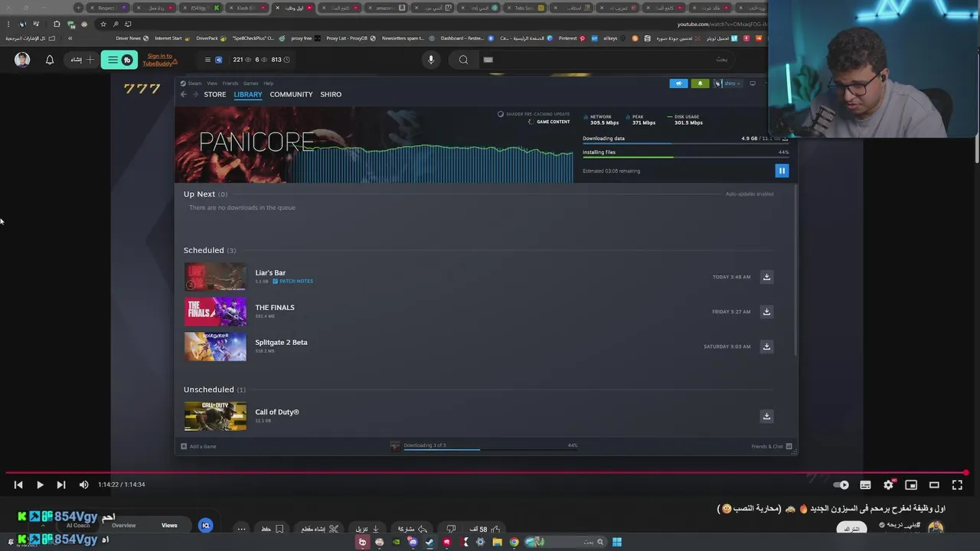This screenshot has height=551, width=980.
Task: Open the YouTube account avatar menu
Action: point(22,59)
